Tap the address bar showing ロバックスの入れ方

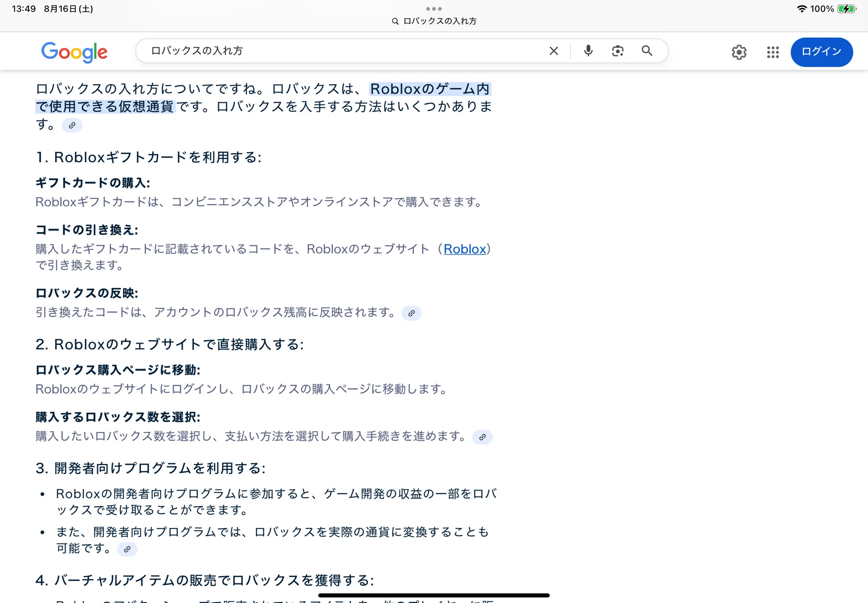[x=434, y=21]
